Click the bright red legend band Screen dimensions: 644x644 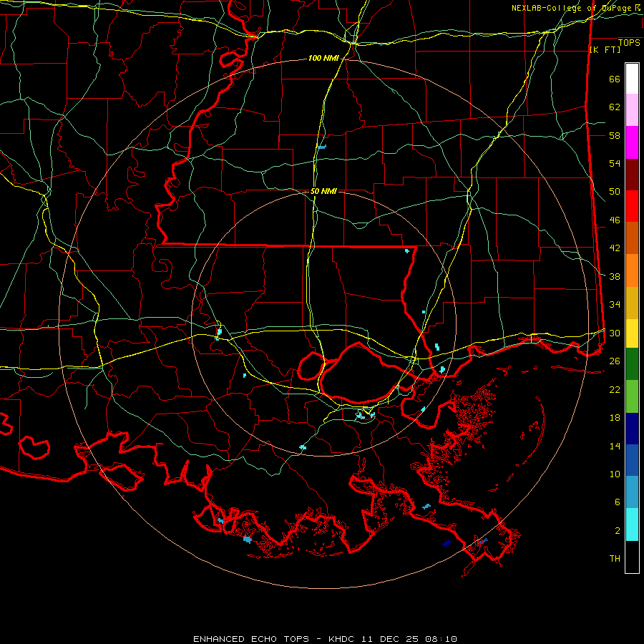click(632, 206)
